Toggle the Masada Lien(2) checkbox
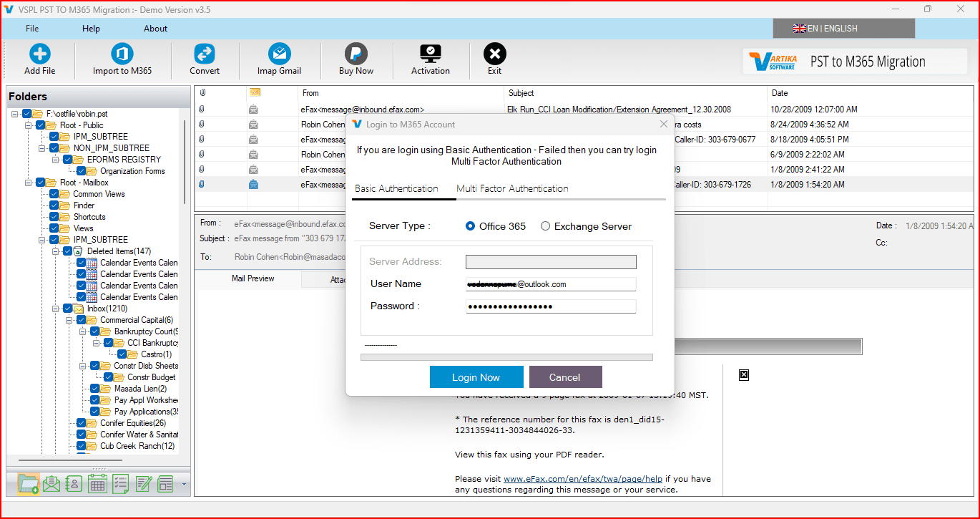 pyautogui.click(x=95, y=389)
